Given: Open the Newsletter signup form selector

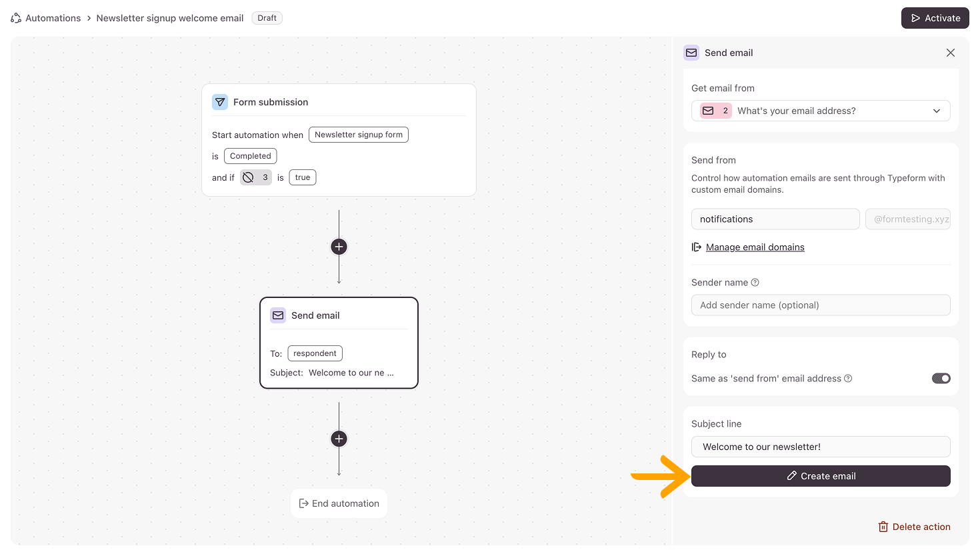Looking at the screenshot, I should [359, 135].
